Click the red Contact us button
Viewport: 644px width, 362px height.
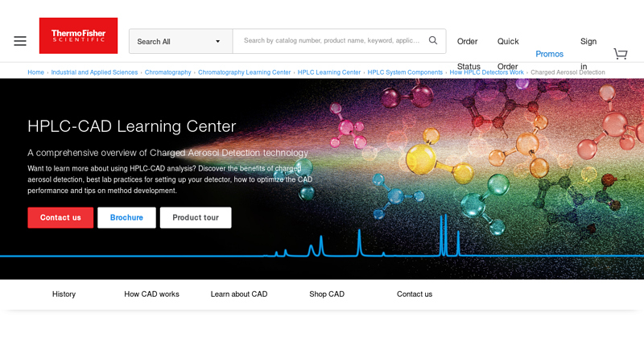click(x=60, y=217)
